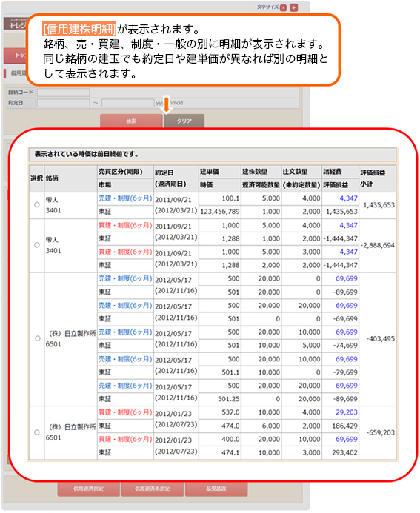Open 帝人 買建・制度(6ヶ月) link with order quantity 3,000
The image size is (420, 513).
(125, 252)
